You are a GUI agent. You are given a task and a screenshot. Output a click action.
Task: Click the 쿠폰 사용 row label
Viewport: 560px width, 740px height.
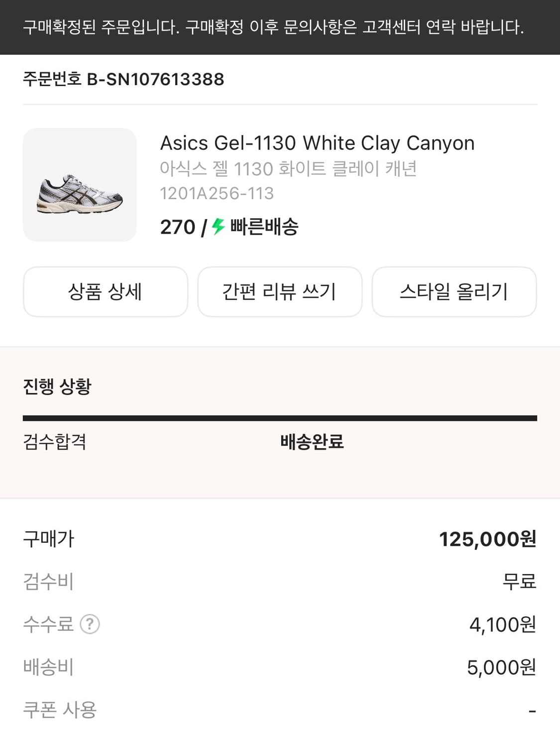60,710
